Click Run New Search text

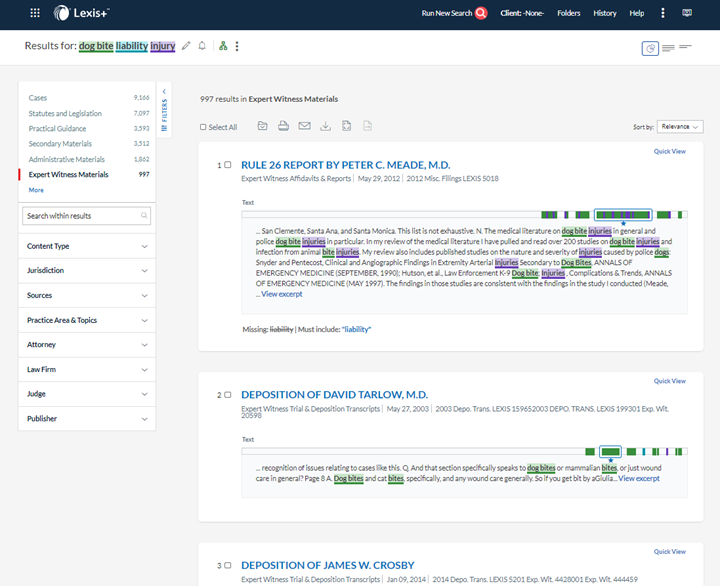[446, 13]
